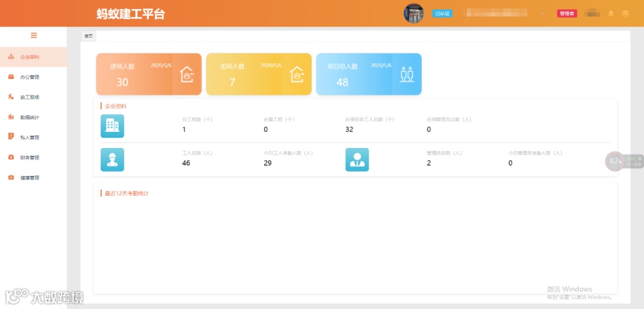Click the 工人总数（人） label
The width and height of the screenshot is (644, 309).
point(197,153)
